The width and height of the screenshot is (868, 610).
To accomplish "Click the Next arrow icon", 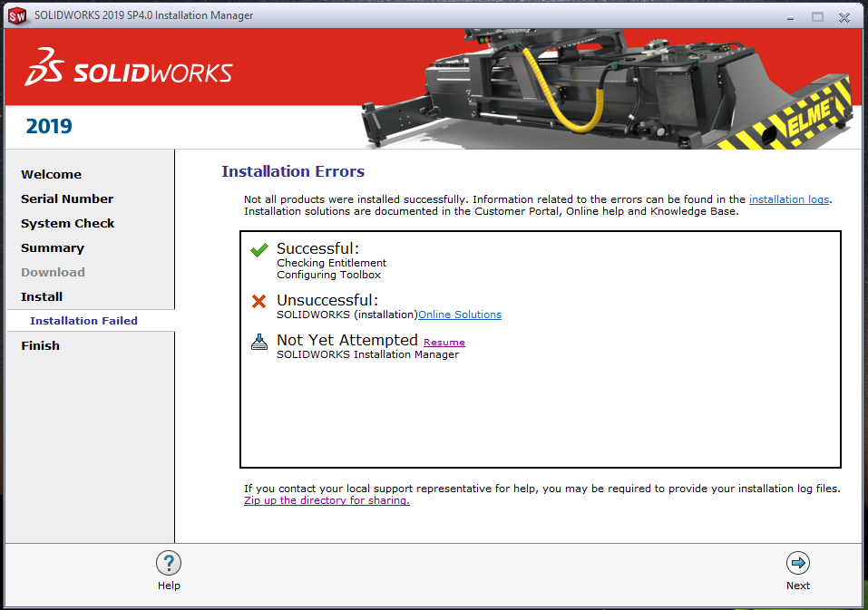I will 797,563.
